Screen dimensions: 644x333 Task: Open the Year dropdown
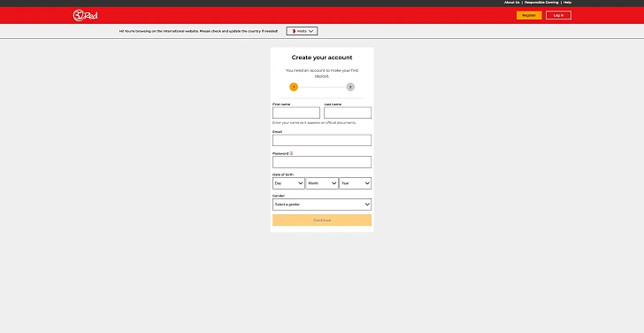[x=356, y=183]
